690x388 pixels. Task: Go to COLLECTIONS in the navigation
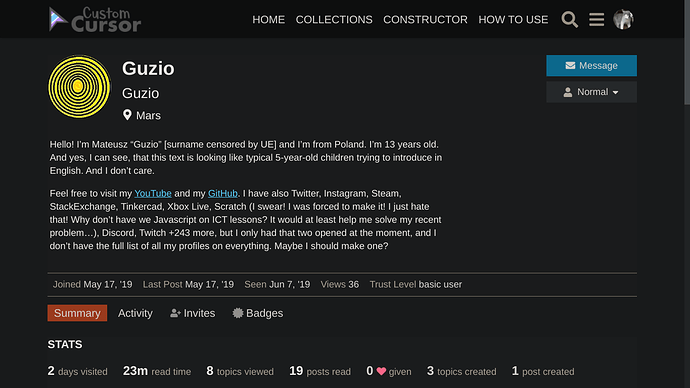point(334,20)
